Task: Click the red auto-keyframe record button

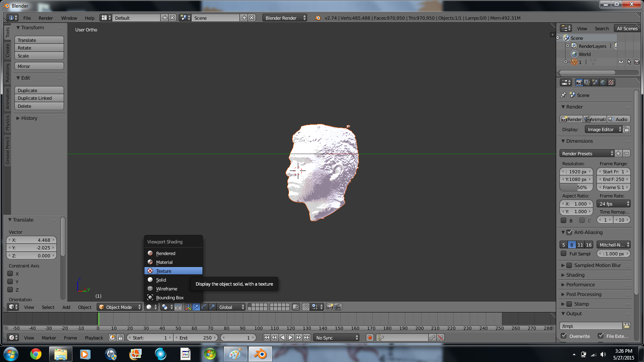Action: click(370, 337)
